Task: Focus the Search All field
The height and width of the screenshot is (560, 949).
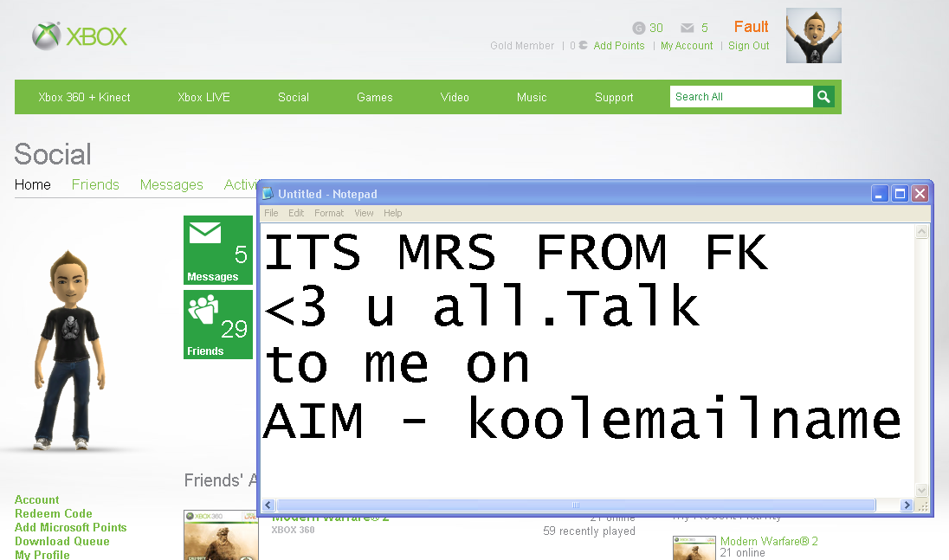Action: point(741,97)
